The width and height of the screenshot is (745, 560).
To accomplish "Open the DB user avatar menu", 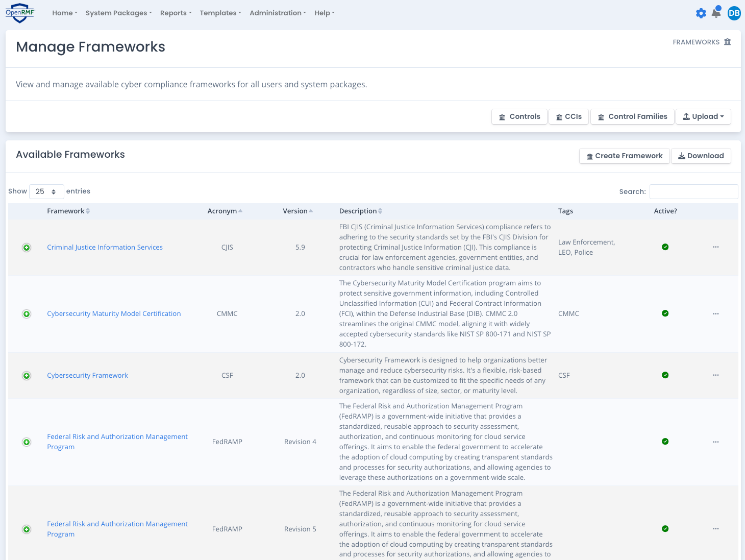I will pos(734,13).
